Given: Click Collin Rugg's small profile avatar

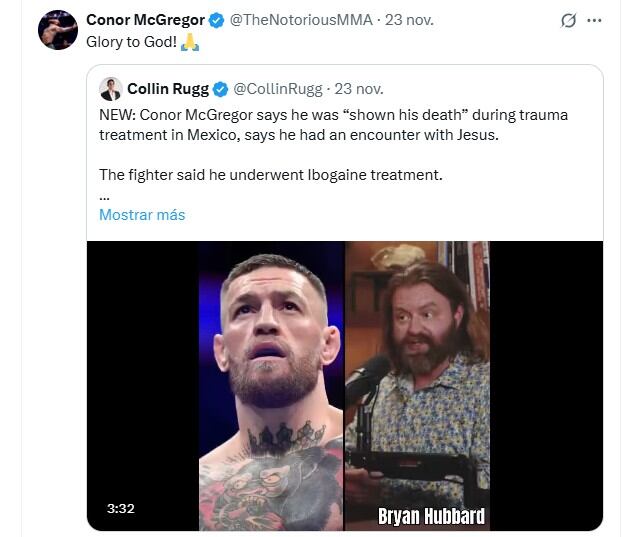Looking at the screenshot, I should click(110, 88).
